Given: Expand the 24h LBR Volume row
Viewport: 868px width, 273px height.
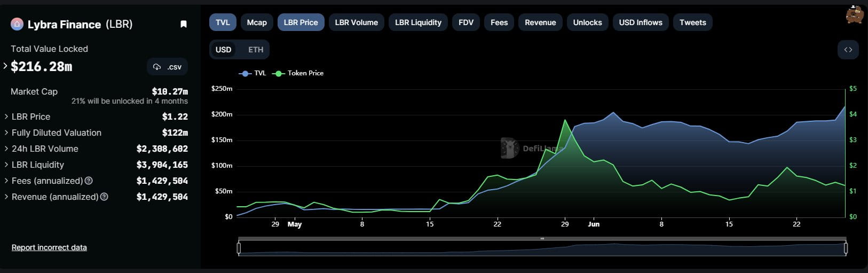Looking at the screenshot, I should 6,149.
